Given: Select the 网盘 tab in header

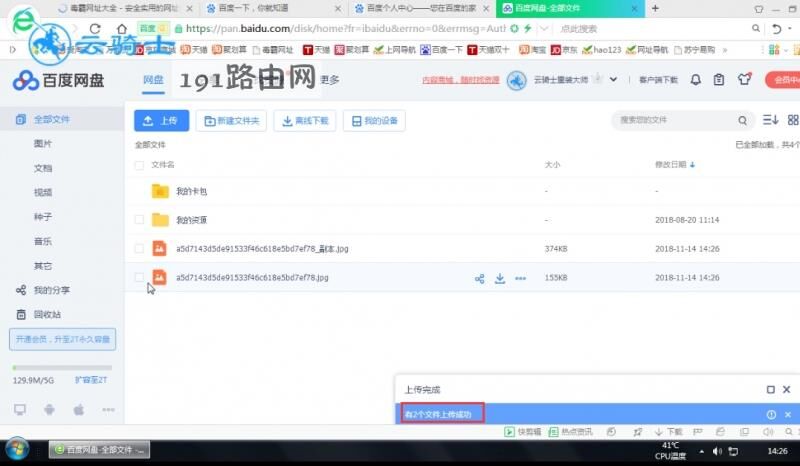Looking at the screenshot, I should pyautogui.click(x=153, y=80).
